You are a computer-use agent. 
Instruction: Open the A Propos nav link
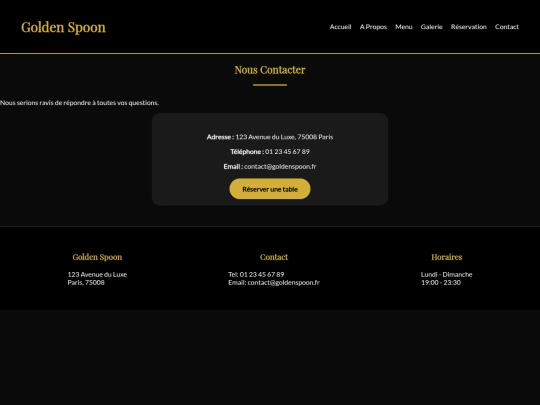point(373,27)
